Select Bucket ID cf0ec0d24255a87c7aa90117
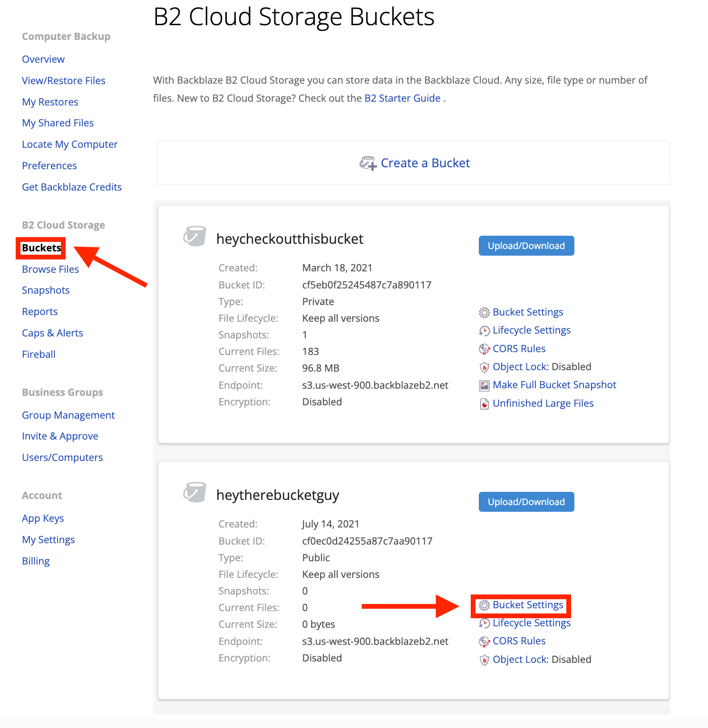Screen dimensions: 708x728 367,541
